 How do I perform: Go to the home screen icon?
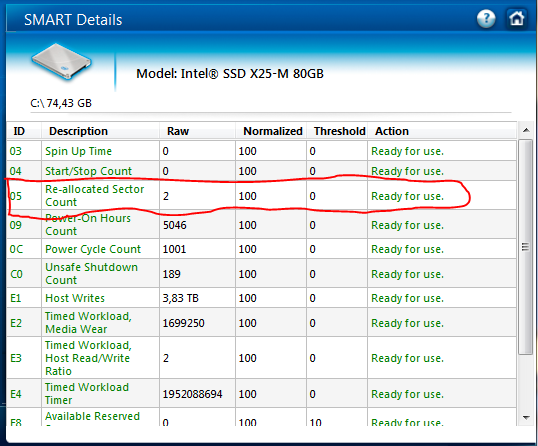coord(516,19)
